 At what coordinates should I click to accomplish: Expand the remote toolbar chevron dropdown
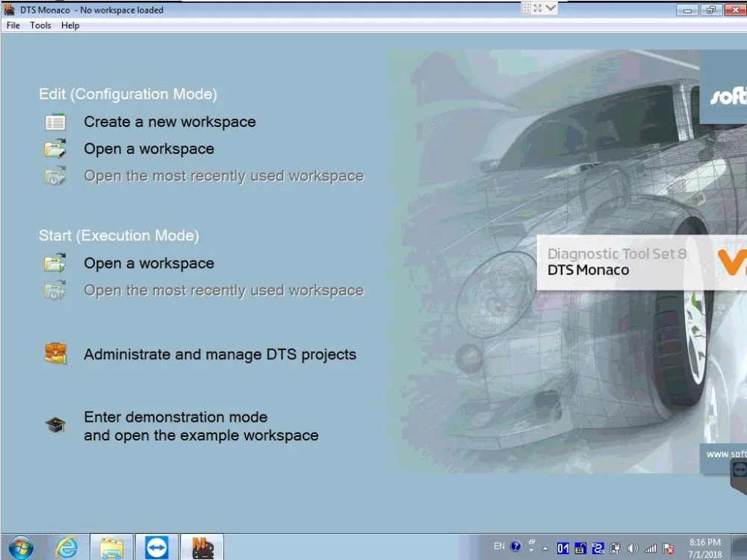point(551,8)
